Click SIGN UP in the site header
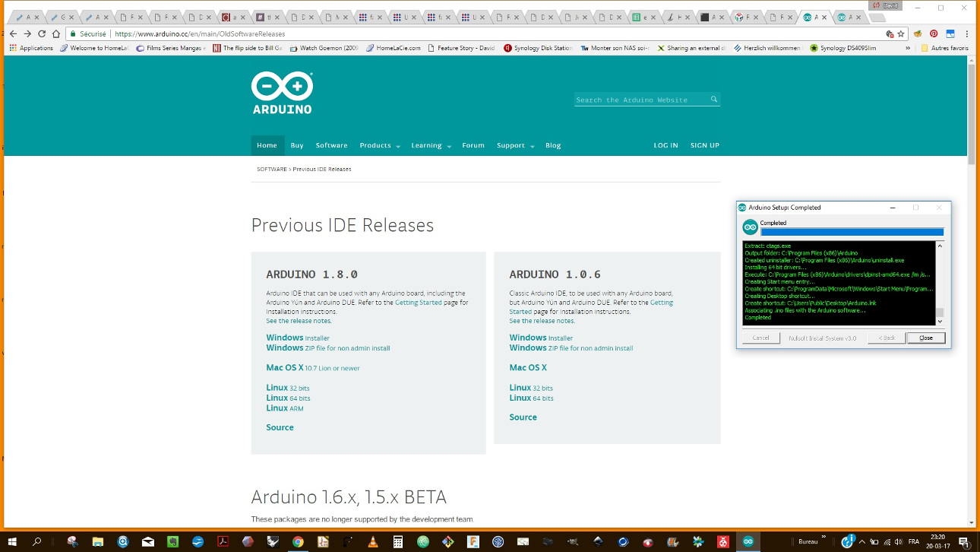This screenshot has height=552, width=980. (x=705, y=145)
